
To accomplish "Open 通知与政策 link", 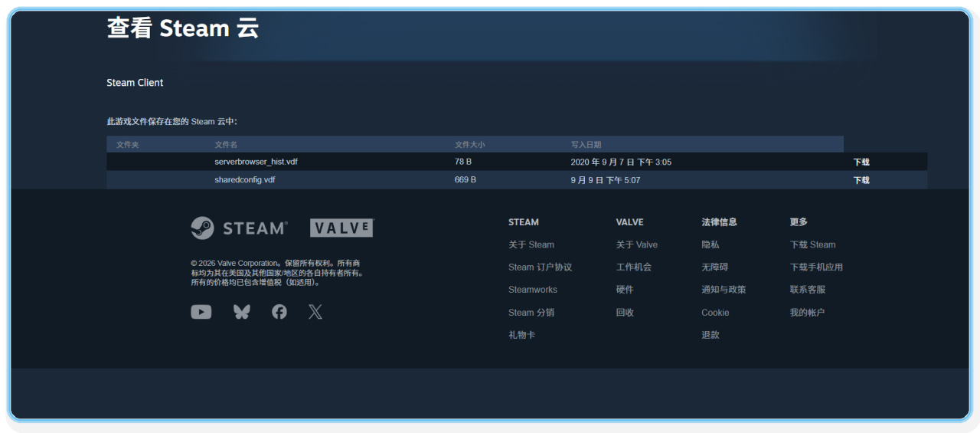I will click(x=724, y=290).
